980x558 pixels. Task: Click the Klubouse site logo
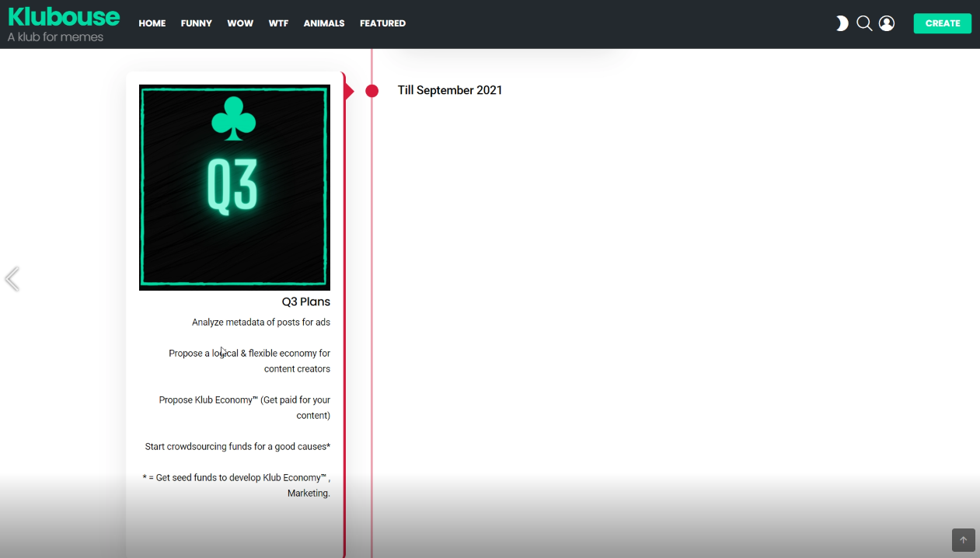[64, 16]
